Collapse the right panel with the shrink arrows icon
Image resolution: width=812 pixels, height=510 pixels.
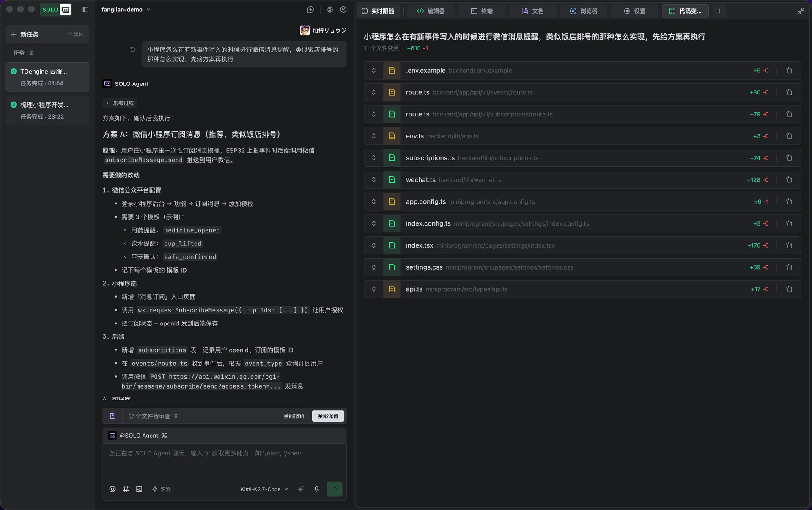point(801,11)
